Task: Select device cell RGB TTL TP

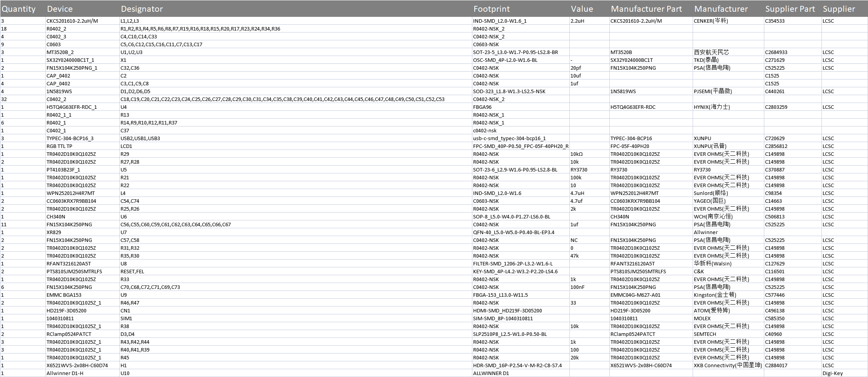Action: point(59,146)
